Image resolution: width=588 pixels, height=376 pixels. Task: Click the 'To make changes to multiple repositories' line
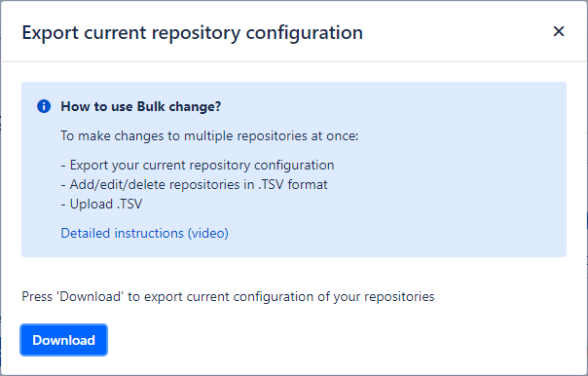pyautogui.click(x=209, y=135)
